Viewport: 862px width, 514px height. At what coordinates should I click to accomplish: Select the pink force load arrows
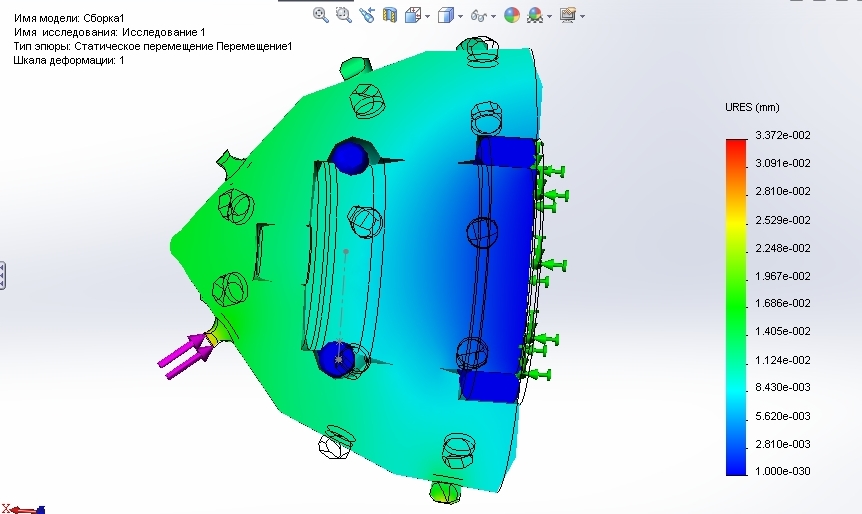pyautogui.click(x=185, y=355)
